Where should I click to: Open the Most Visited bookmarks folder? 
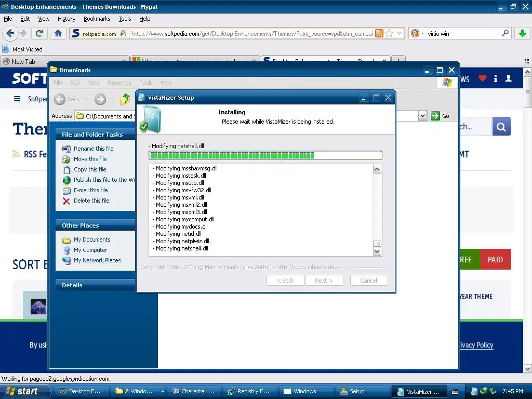tap(23, 49)
